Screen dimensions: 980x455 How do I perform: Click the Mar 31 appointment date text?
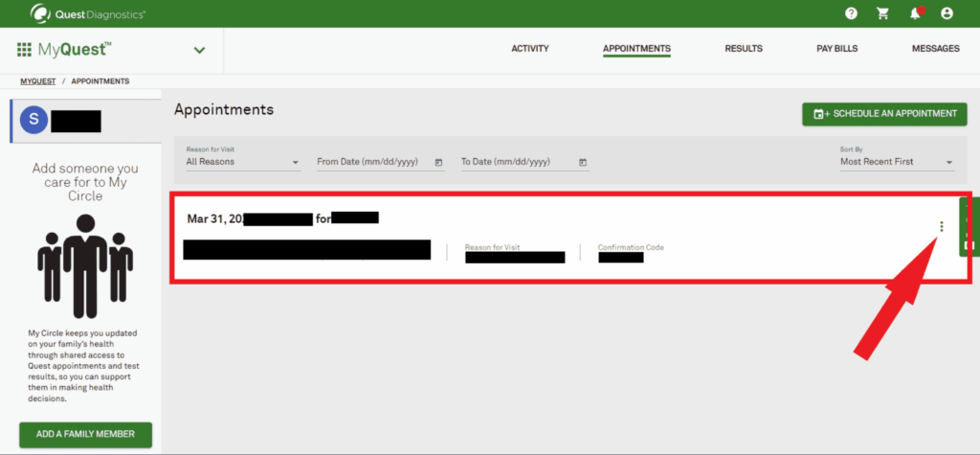[x=215, y=218]
